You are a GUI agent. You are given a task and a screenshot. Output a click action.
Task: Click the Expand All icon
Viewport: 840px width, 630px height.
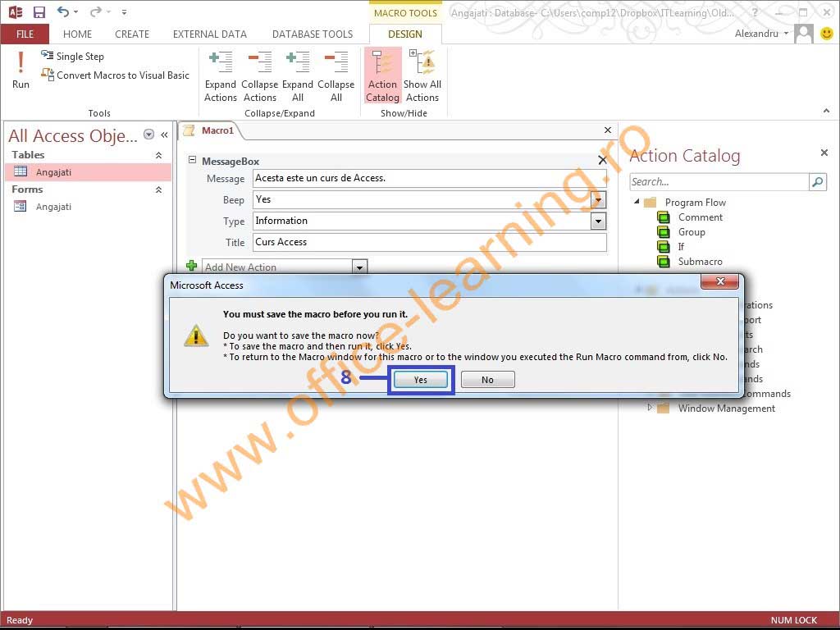(x=298, y=76)
